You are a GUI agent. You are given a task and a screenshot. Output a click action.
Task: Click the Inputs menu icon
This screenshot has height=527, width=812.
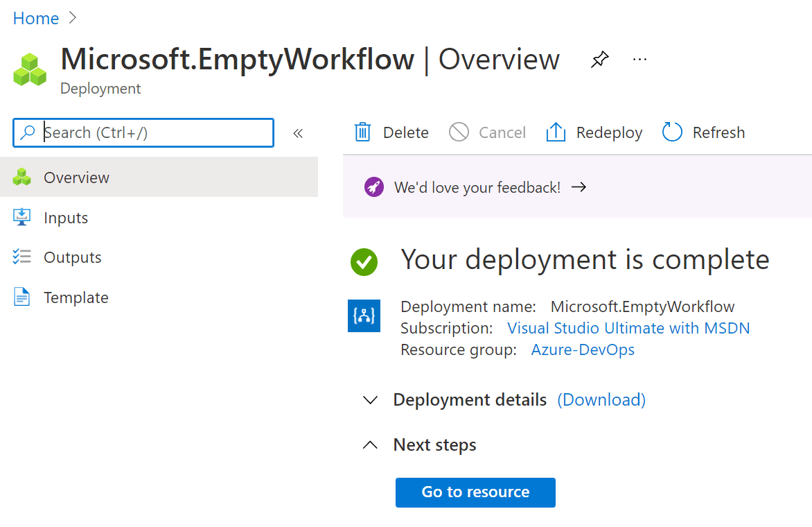21,217
